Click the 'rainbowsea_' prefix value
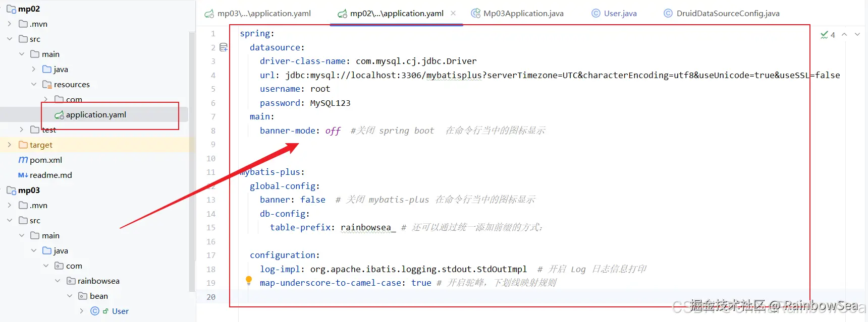 (x=368, y=227)
